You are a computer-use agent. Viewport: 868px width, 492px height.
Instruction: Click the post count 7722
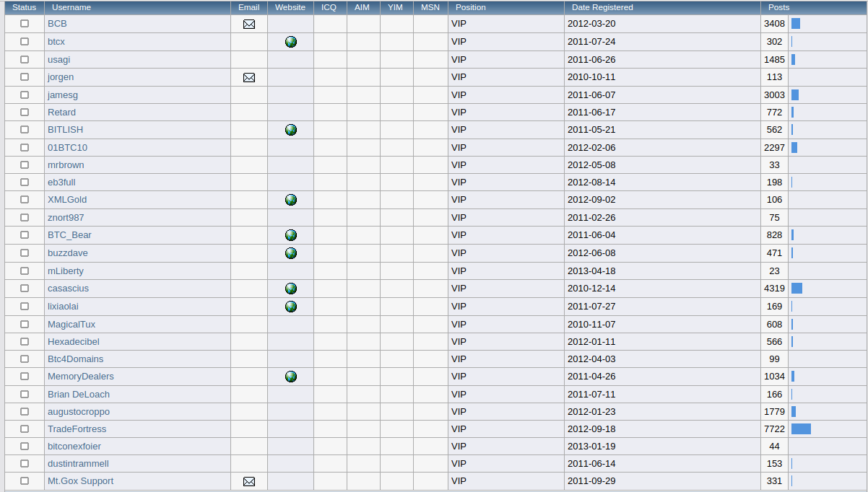774,429
